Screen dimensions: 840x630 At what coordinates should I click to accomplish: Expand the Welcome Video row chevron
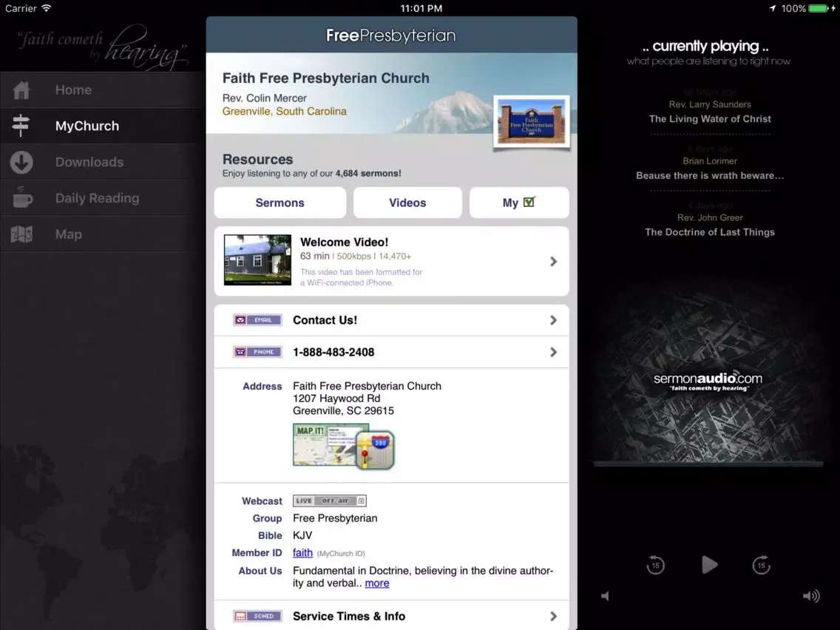553,262
